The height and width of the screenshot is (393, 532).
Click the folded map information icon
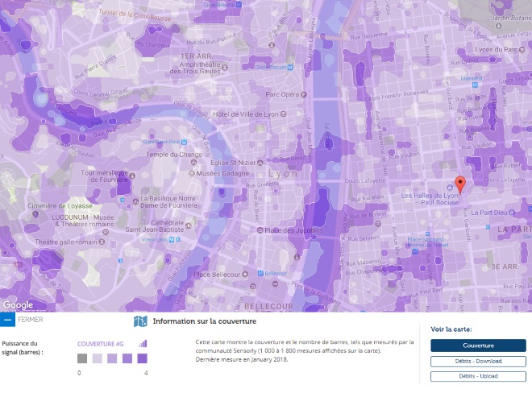pyautogui.click(x=140, y=322)
